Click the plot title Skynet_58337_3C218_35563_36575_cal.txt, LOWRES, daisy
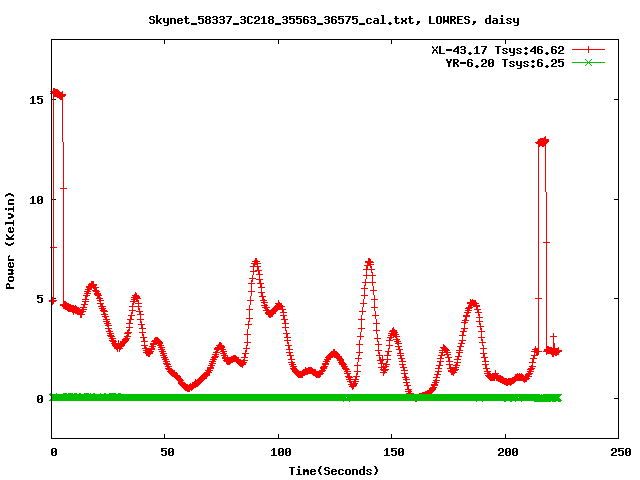Screen dimensions: 640x480 pyautogui.click(x=333, y=20)
